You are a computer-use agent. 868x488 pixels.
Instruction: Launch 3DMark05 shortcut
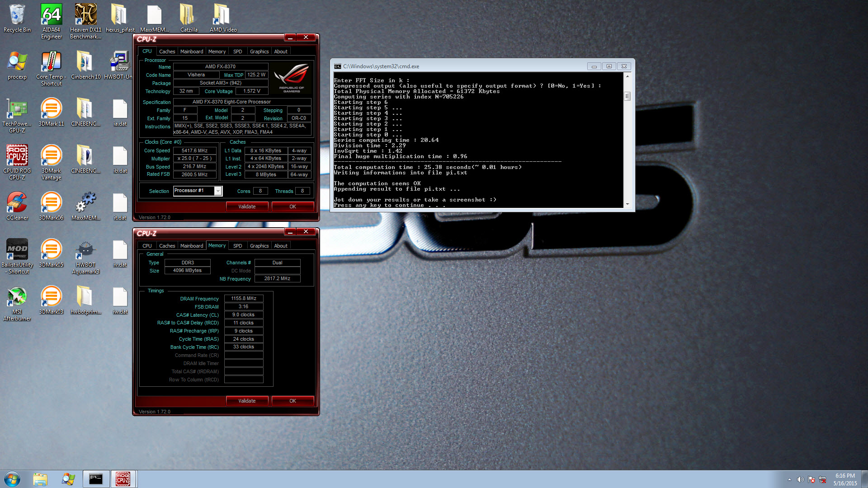[51, 253]
